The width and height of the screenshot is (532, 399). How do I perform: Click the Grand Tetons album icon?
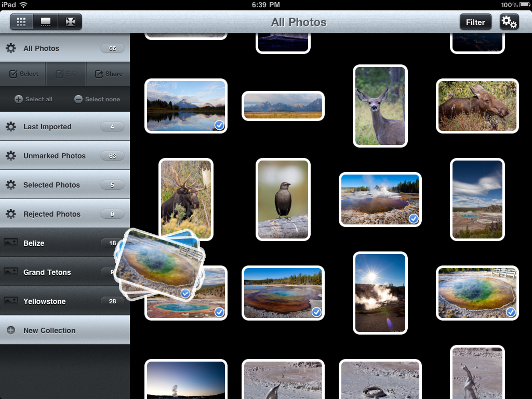tap(11, 272)
